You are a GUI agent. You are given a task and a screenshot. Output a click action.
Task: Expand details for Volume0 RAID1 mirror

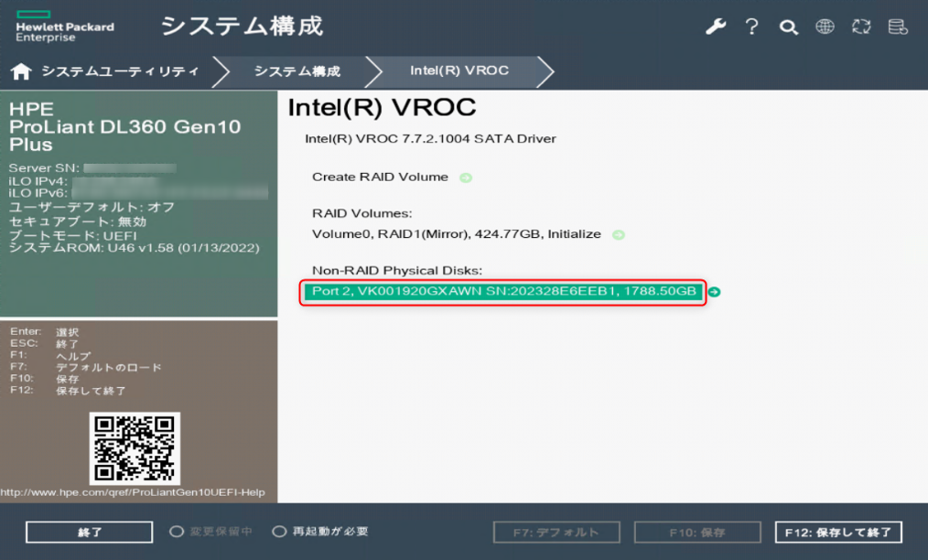619,234
